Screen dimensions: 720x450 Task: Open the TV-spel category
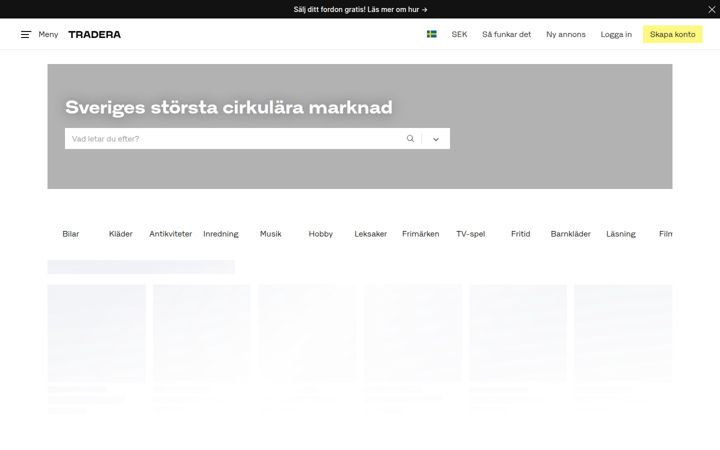point(471,234)
